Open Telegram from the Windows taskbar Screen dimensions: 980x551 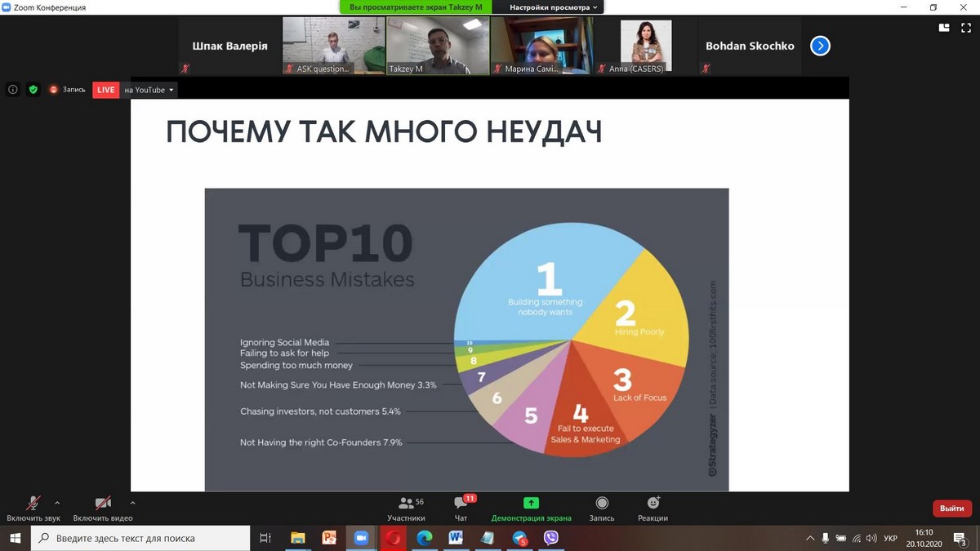(519, 538)
